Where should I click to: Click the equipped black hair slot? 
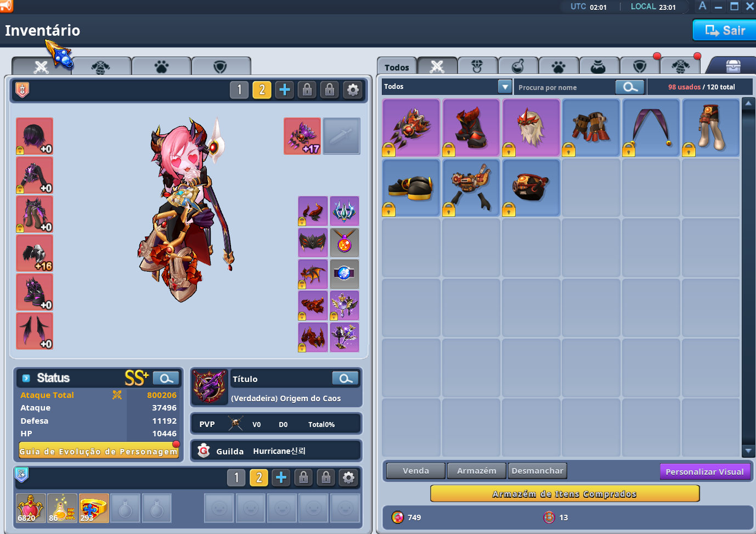[35, 136]
